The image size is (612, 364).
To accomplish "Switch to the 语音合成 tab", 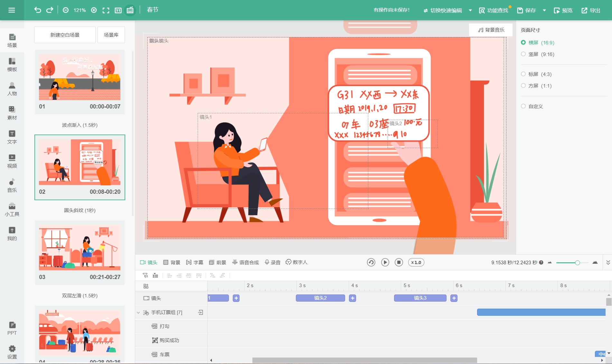I will (246, 262).
